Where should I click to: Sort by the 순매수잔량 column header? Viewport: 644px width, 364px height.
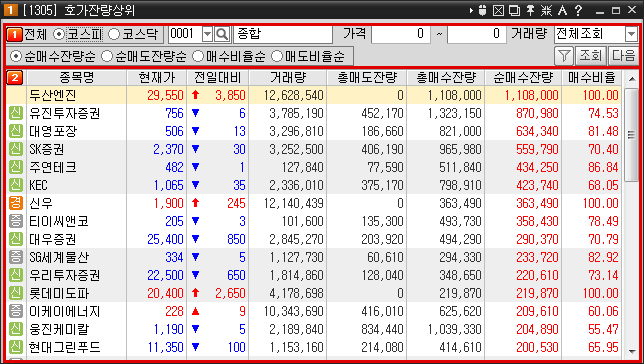tap(523, 77)
